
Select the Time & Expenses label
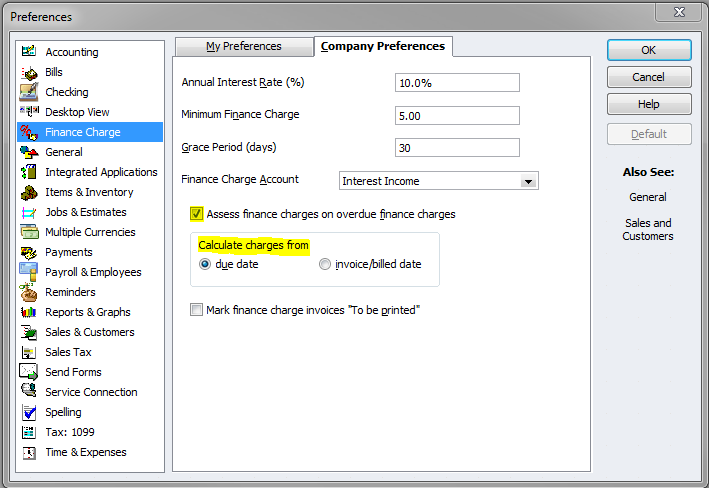pyautogui.click(x=86, y=452)
